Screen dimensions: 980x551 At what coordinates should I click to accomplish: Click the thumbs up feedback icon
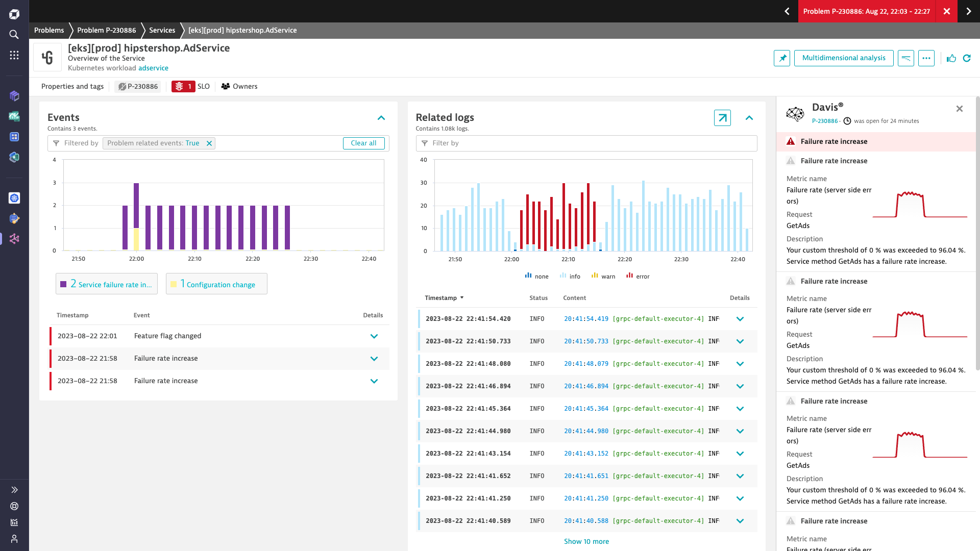coord(952,58)
